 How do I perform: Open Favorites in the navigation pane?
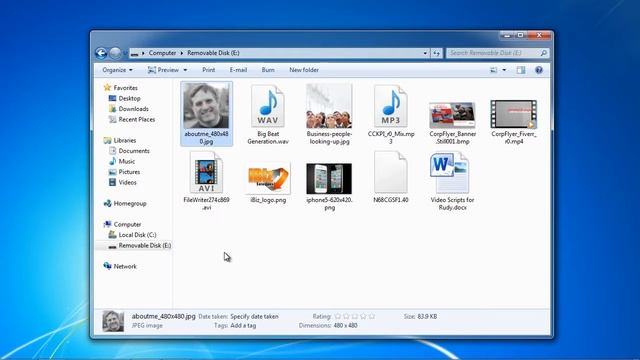point(125,88)
